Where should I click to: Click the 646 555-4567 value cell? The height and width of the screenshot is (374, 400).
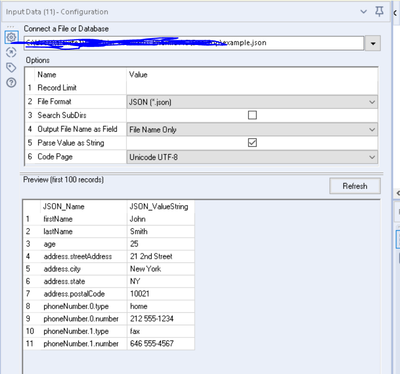pos(161,344)
